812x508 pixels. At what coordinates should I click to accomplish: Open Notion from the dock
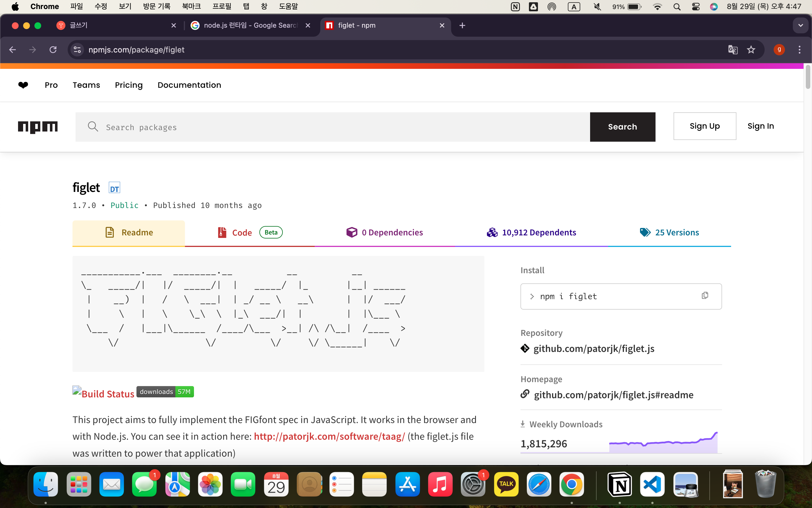(619, 485)
